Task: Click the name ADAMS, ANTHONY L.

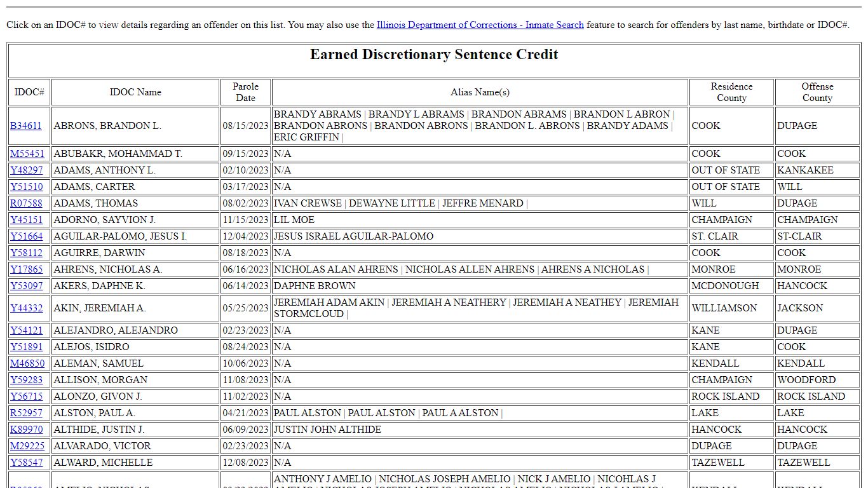Action: click(105, 170)
